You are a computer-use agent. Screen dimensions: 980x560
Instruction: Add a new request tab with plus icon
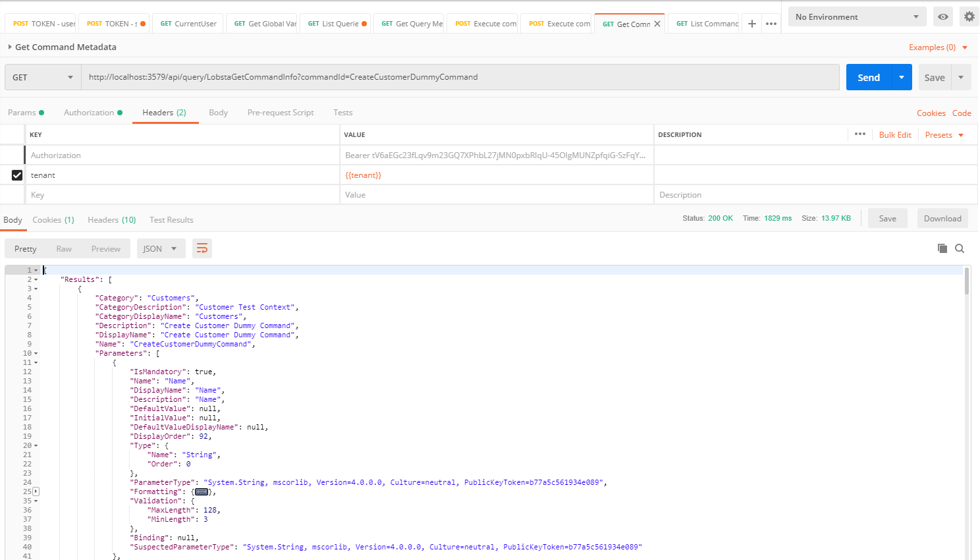click(x=751, y=24)
